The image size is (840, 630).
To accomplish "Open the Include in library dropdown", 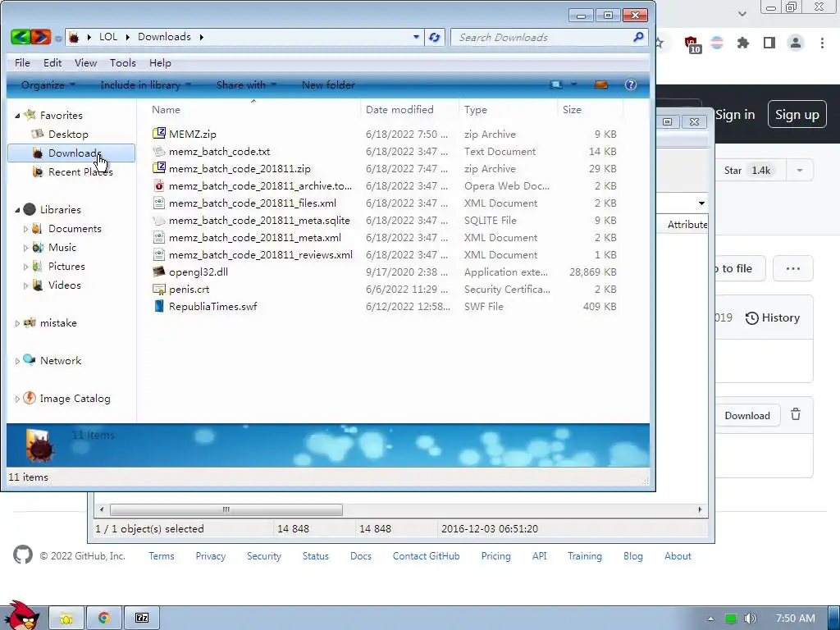I will tap(146, 84).
